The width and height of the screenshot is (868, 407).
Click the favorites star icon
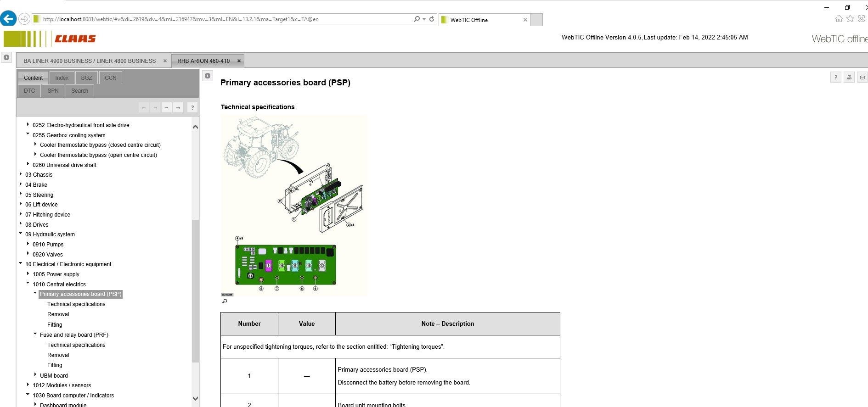(851, 19)
